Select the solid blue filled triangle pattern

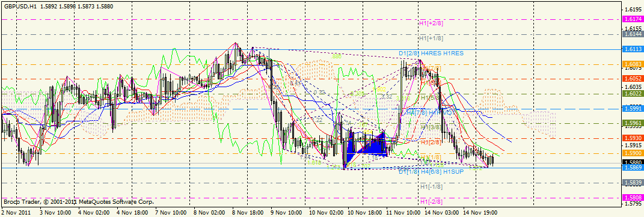[366, 147]
